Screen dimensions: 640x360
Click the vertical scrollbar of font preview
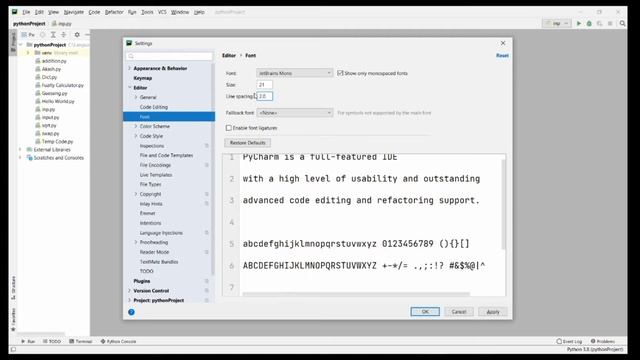pyautogui.click(x=503, y=204)
